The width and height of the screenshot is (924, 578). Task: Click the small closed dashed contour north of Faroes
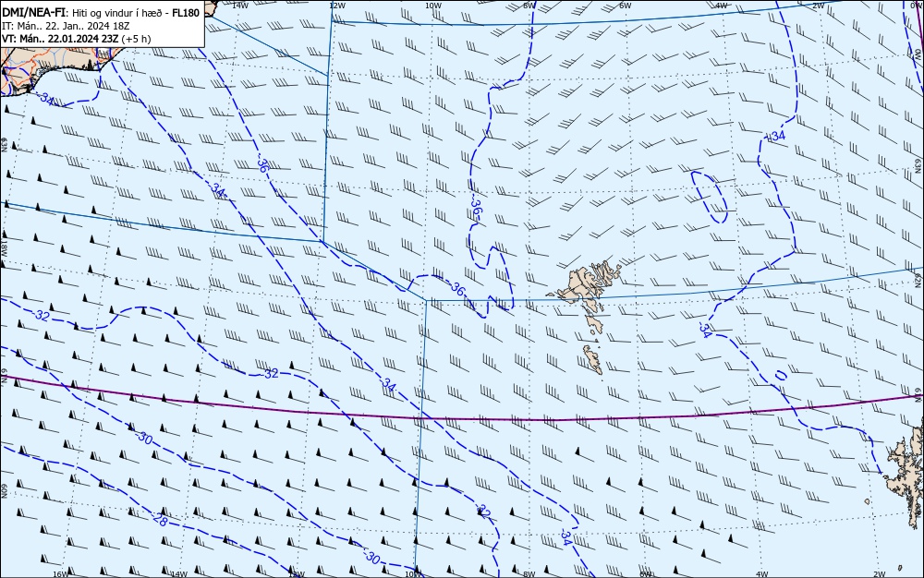pos(710,198)
